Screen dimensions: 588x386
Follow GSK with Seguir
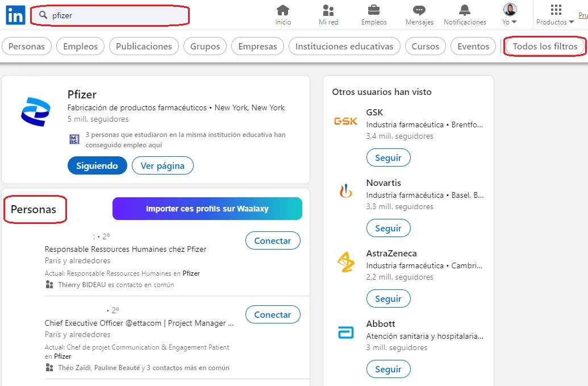pos(388,157)
